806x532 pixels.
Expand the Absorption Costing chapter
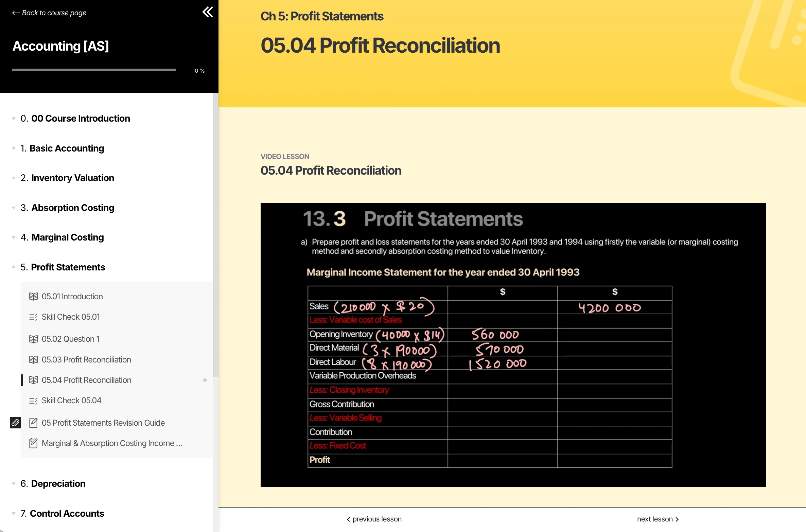[x=14, y=208]
